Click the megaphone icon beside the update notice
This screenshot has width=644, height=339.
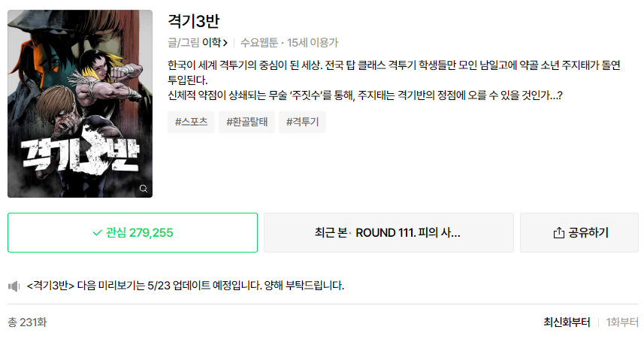(x=14, y=286)
